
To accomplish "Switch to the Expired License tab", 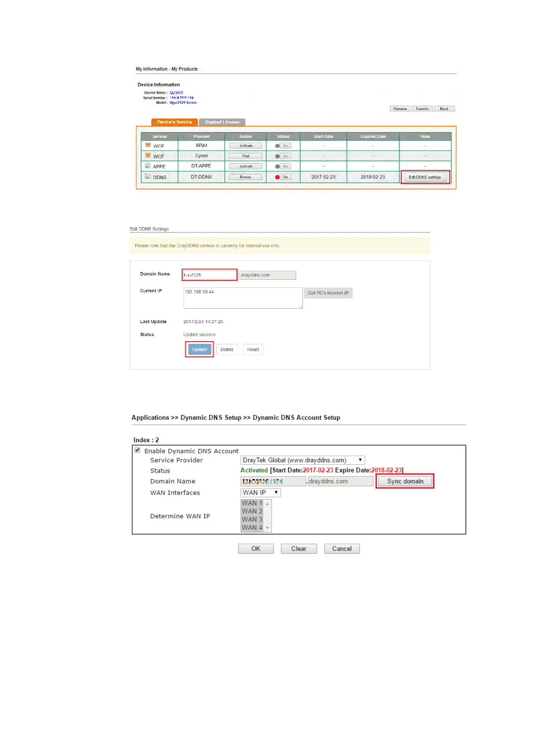I will tap(222, 122).
